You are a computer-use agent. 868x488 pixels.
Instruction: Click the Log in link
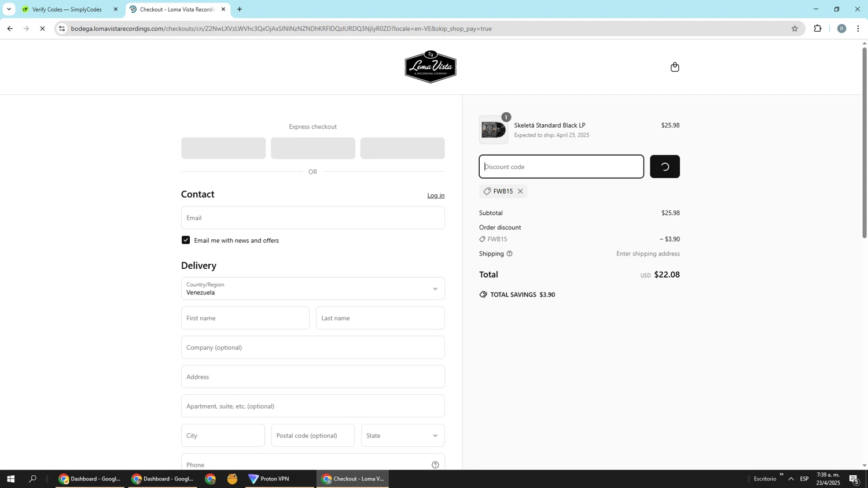[x=436, y=195]
